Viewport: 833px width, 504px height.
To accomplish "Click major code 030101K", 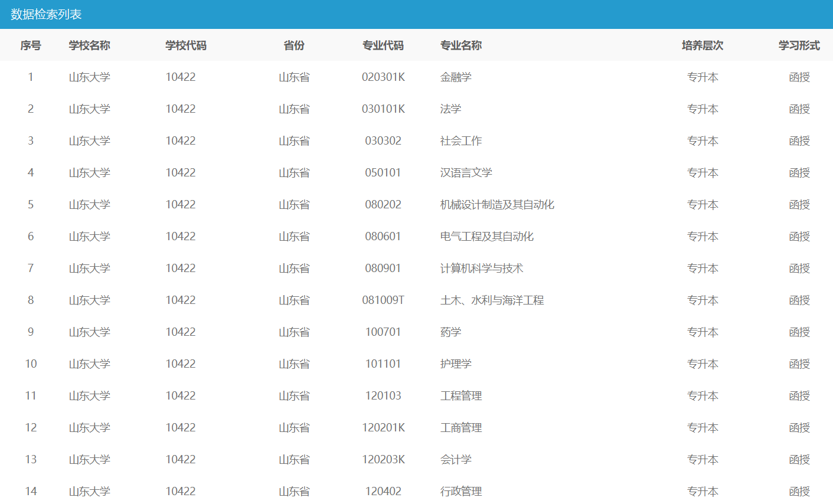I will point(383,109).
